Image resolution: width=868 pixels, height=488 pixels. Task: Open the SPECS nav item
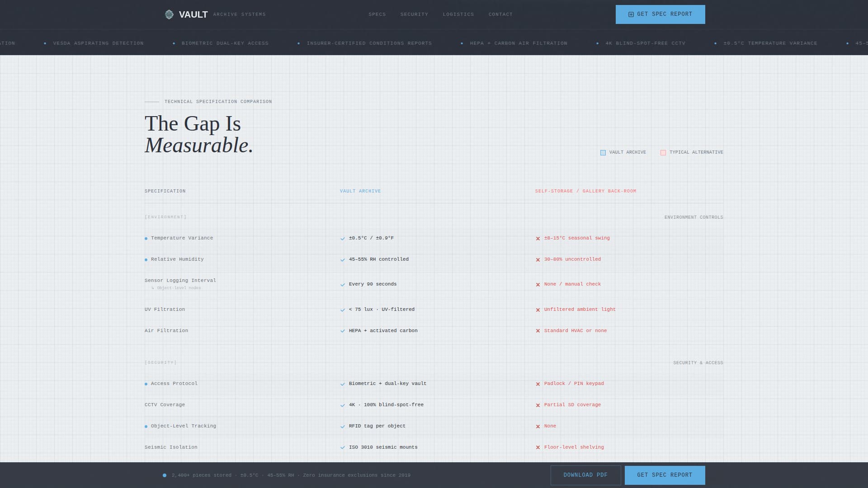click(377, 14)
